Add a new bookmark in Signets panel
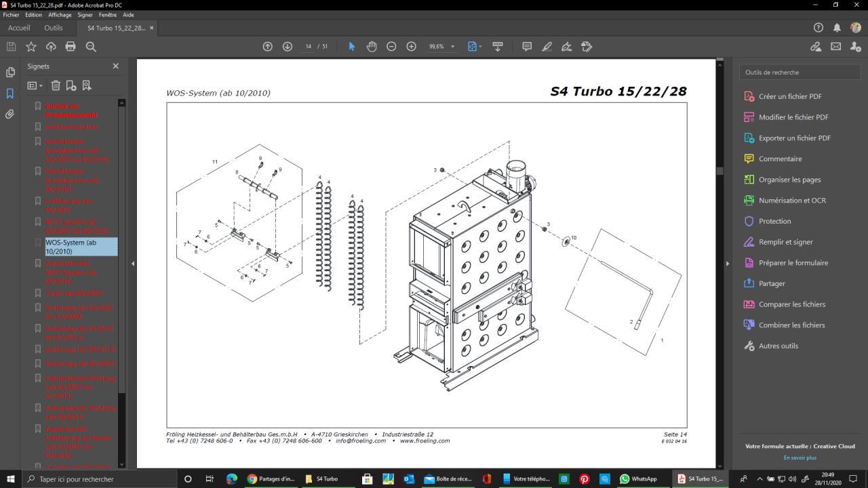Screen dimensions: 868x488 [x=71, y=85]
